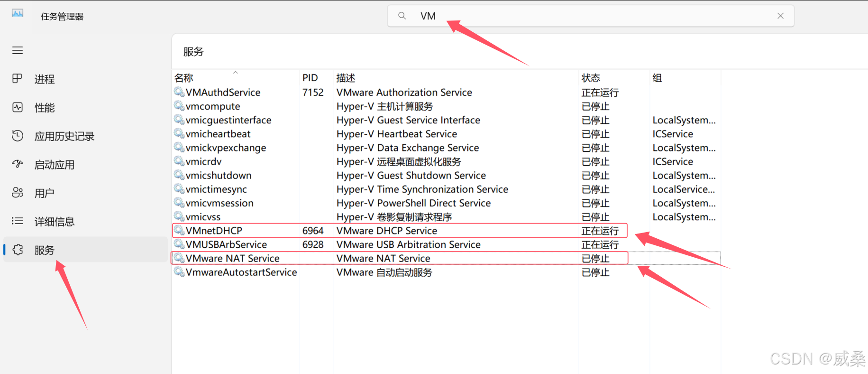The width and height of the screenshot is (868, 374).
Task: Select the vmictimesync service name
Action: 216,189
